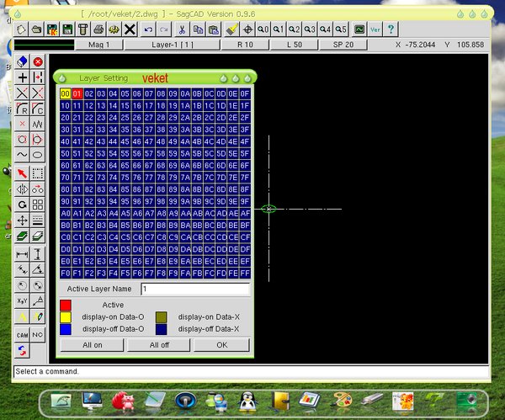Screen dimensions: 505x420
Task: Click the Q1 zoom preset icon
Action: 279,29
